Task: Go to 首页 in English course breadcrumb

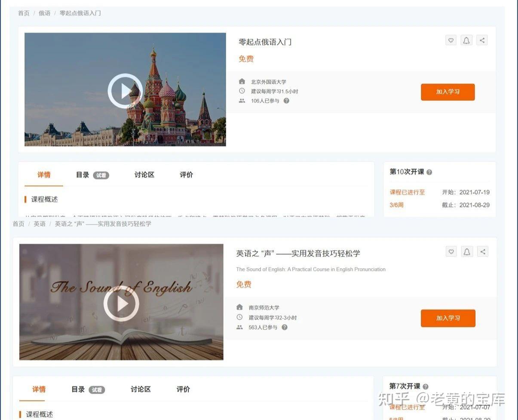Action: pos(18,224)
